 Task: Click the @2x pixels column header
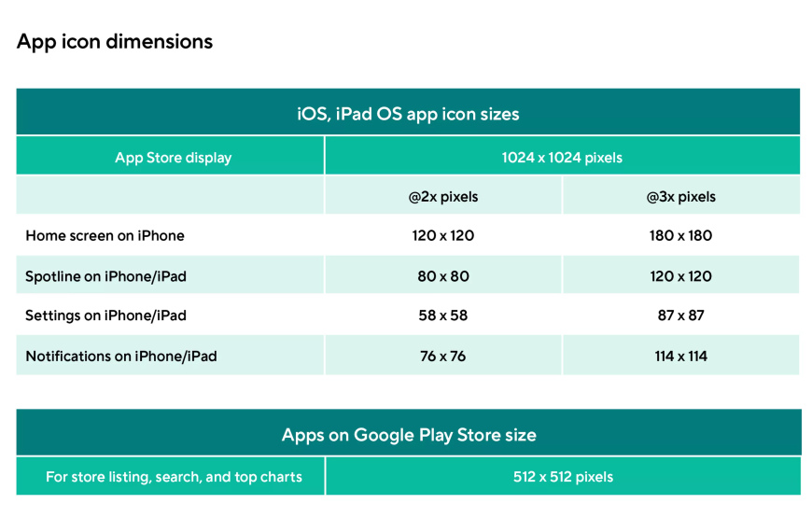point(442,197)
